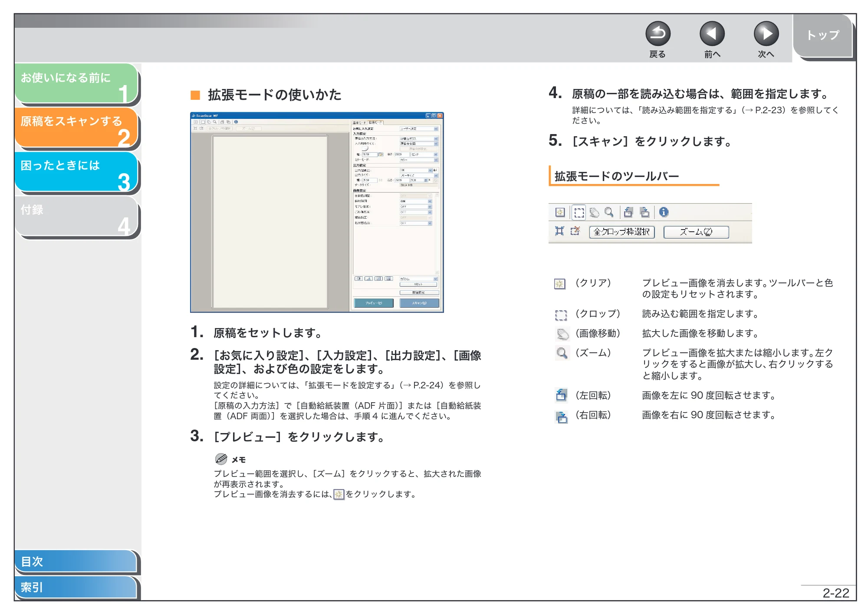Viewport: 868px width, 614px height.
Task: Click the ScanGear preview area thumbnail
Action: tap(270, 222)
